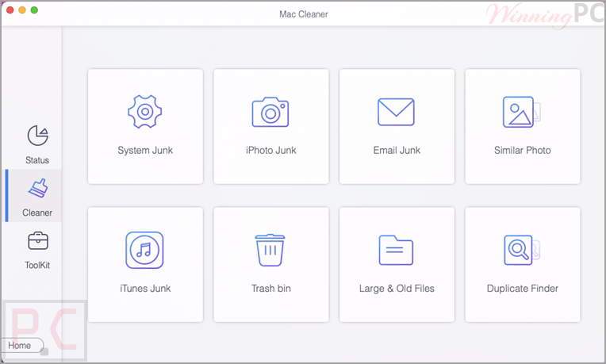The width and height of the screenshot is (606, 364).
Task: Minimize the Mac Cleaner window with yellow button
Action: click(22, 10)
